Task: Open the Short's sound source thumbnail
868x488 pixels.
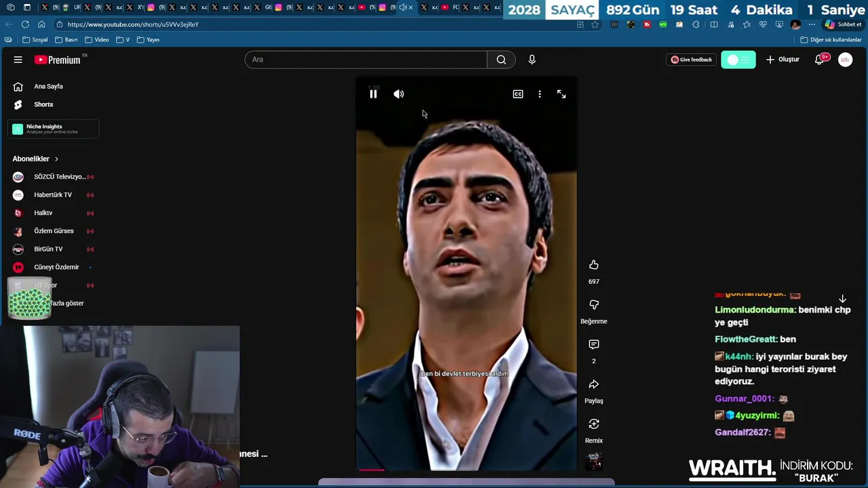Action: coord(594,461)
